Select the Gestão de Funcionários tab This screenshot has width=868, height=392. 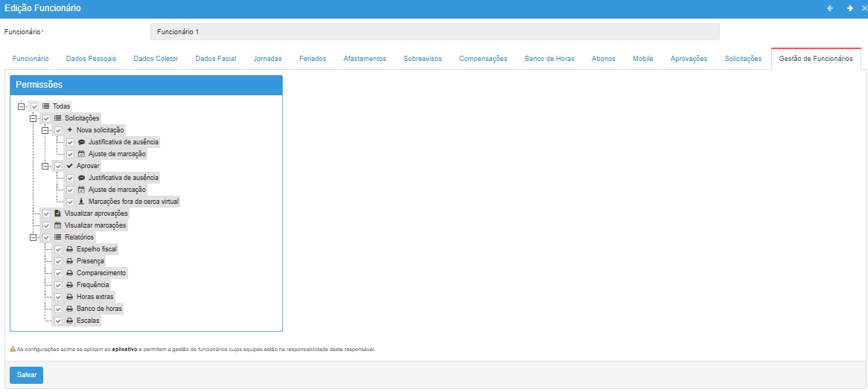816,59
